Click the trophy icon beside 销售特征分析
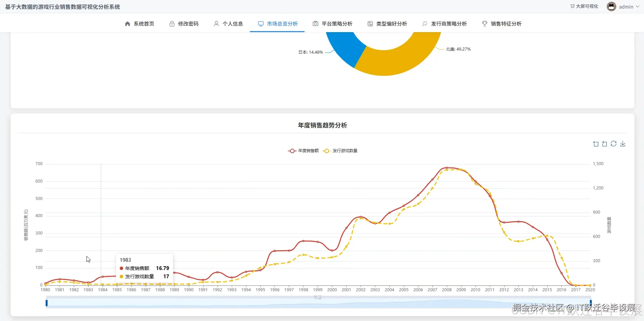Viewport: 644px width, 321px height. click(485, 24)
